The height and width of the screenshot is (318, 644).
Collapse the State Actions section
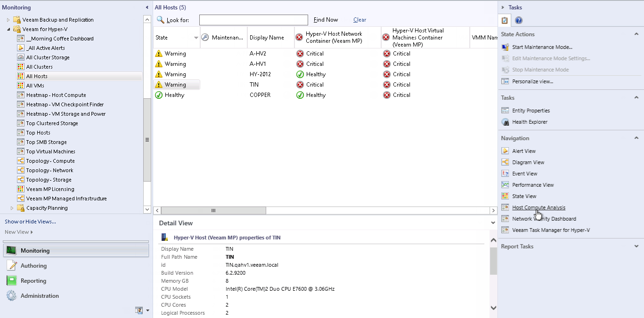pos(636,34)
